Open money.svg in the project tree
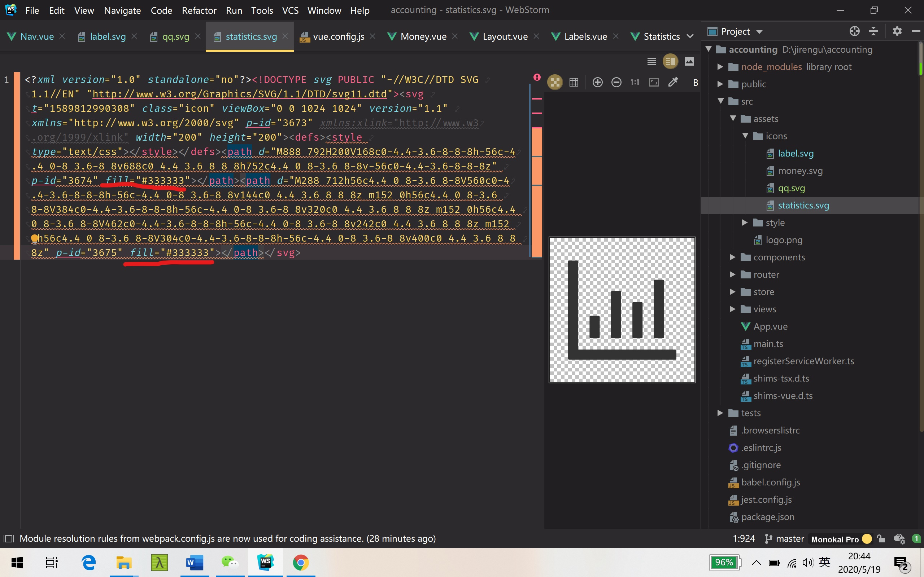The width and height of the screenshot is (924, 577). point(800,171)
